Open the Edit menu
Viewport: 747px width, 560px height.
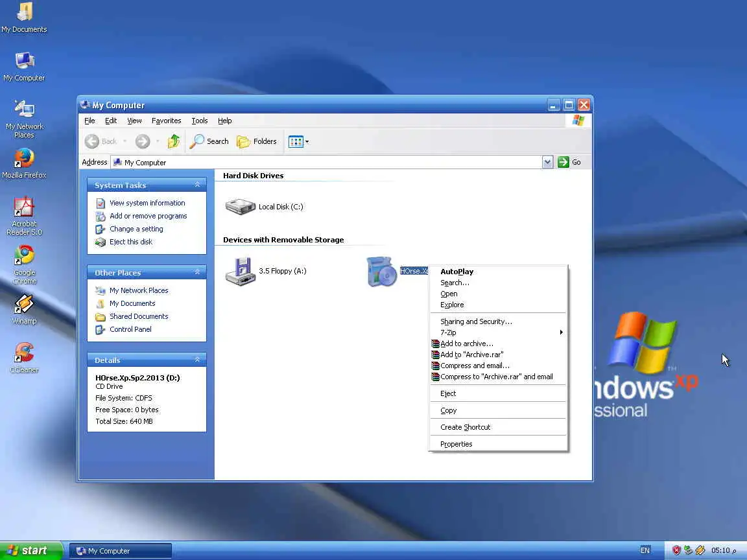click(x=111, y=121)
